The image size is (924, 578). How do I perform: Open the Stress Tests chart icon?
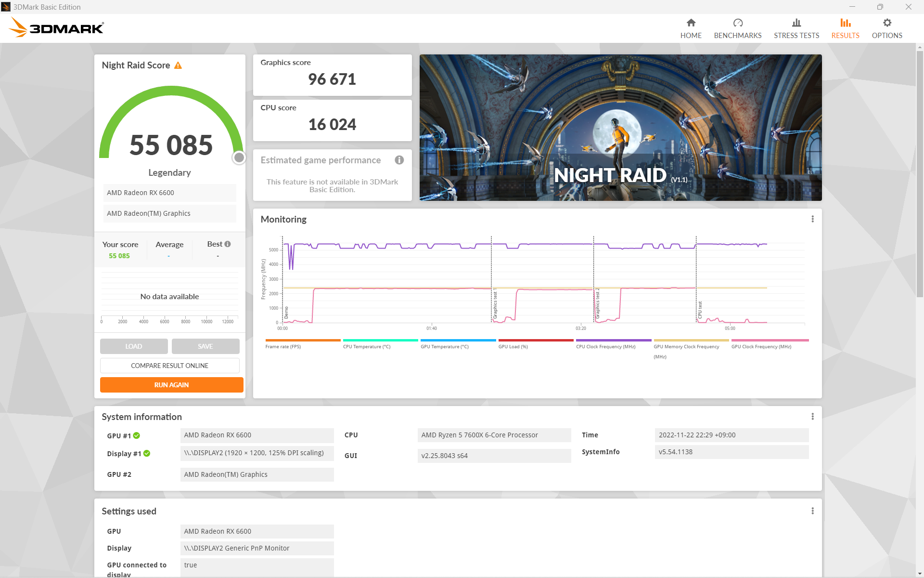click(796, 23)
